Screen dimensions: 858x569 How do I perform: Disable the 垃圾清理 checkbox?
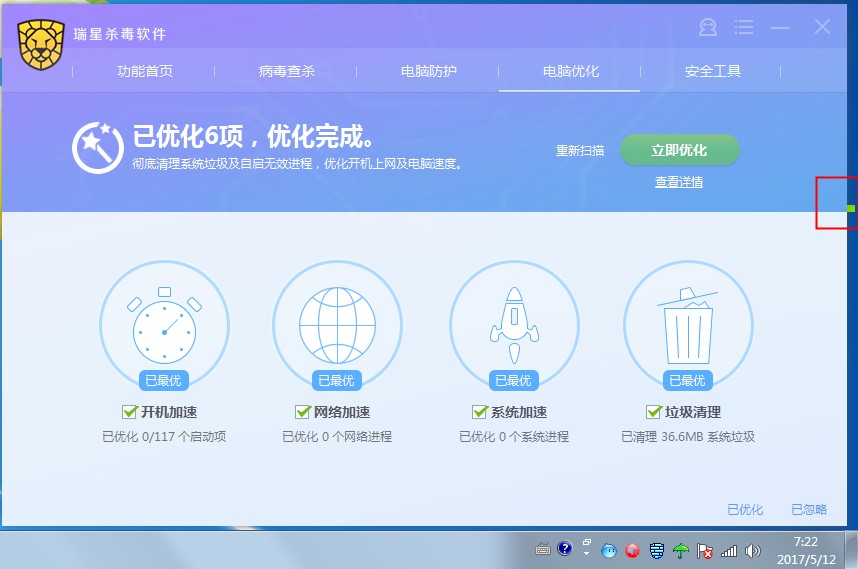(655, 412)
